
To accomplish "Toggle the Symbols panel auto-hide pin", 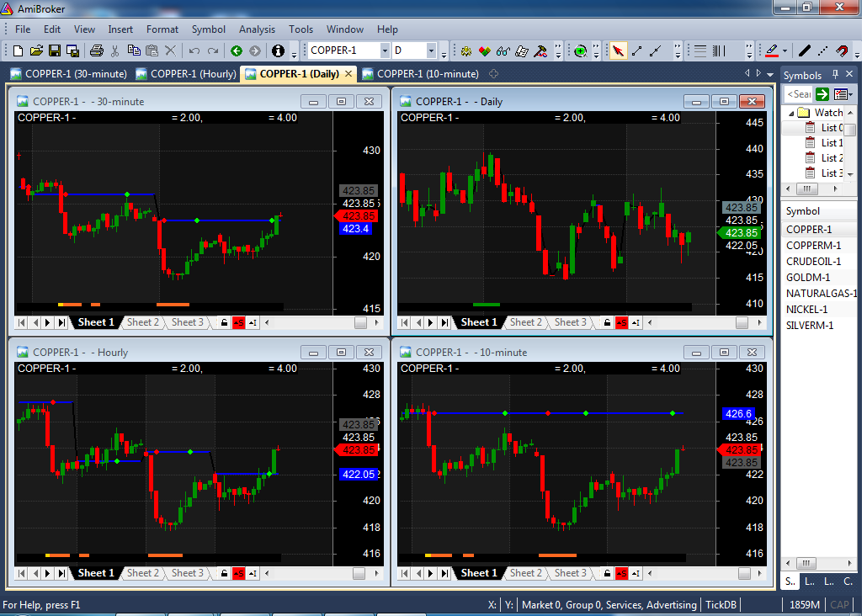I will click(835, 74).
